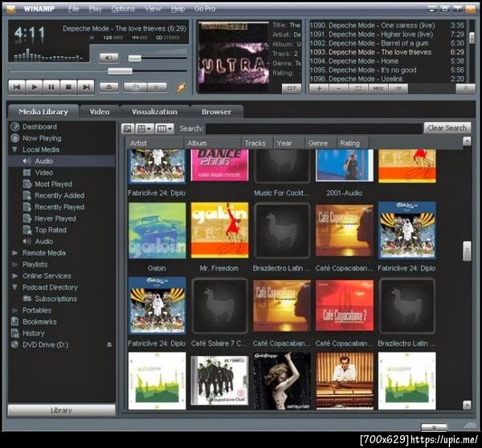The image size is (482, 448).
Task: Skip to the next track
Action: click(86, 88)
